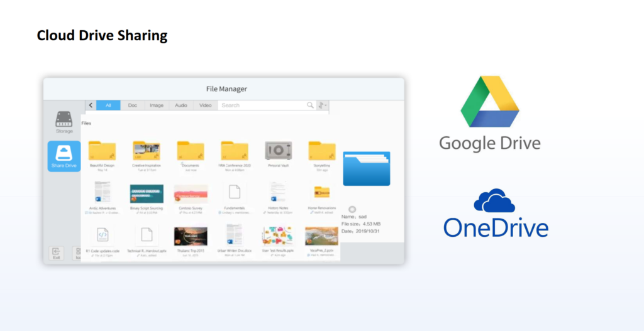Expand the sort order dropdown
Image resolution: width=644 pixels, height=331 pixels.
click(323, 106)
